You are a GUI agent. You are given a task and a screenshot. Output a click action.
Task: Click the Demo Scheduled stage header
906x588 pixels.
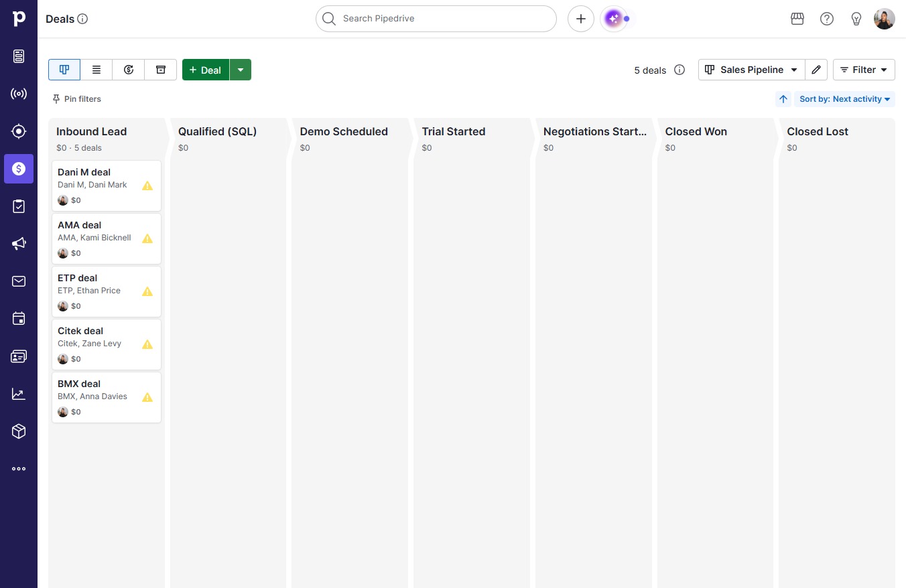pos(344,131)
